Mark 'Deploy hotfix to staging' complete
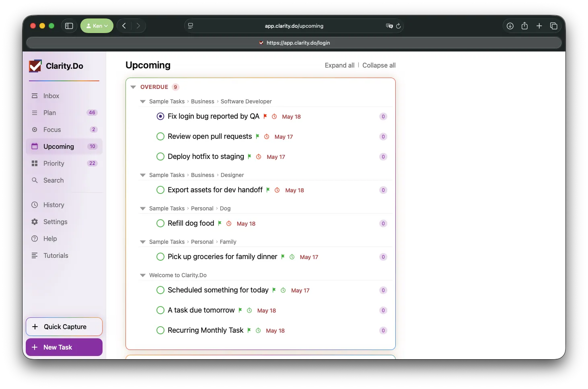The width and height of the screenshot is (588, 389). tap(160, 156)
